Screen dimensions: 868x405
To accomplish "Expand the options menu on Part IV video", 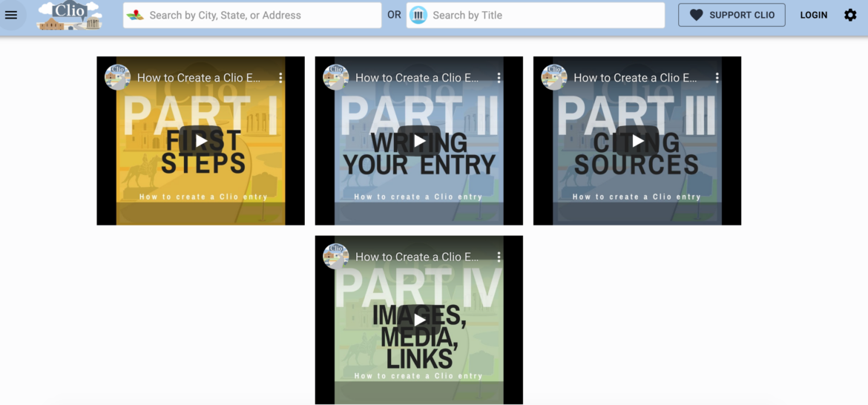I will (x=499, y=257).
